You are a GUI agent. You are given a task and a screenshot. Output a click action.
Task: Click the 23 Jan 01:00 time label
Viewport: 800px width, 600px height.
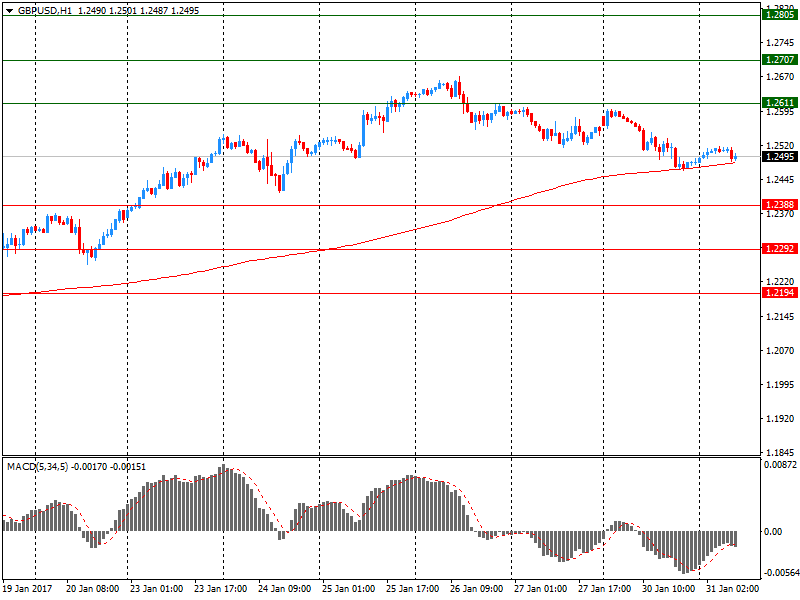click(156, 588)
